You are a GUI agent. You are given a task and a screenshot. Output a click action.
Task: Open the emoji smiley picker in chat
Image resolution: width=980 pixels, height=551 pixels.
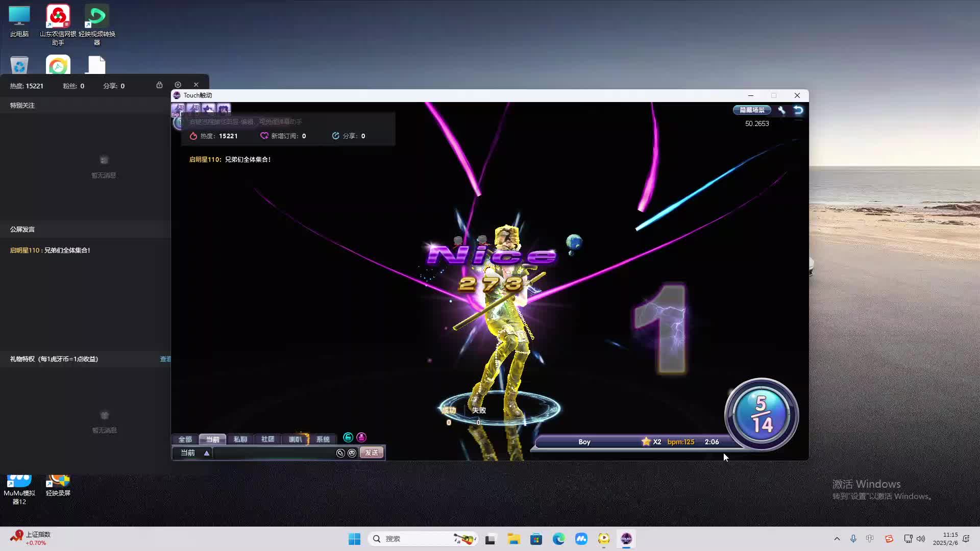352,453
